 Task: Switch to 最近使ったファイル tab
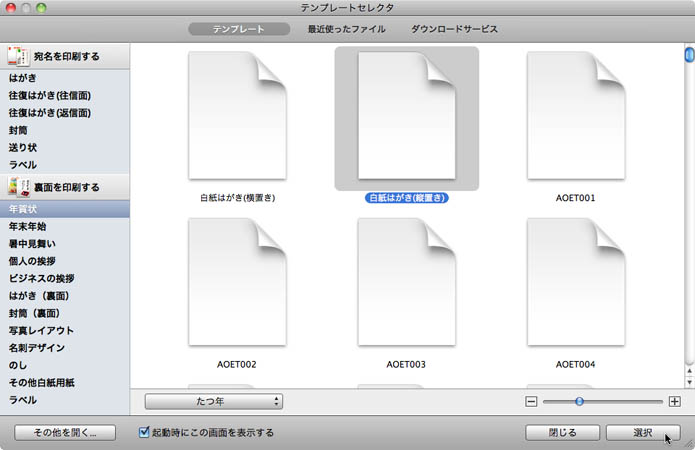pos(347,29)
